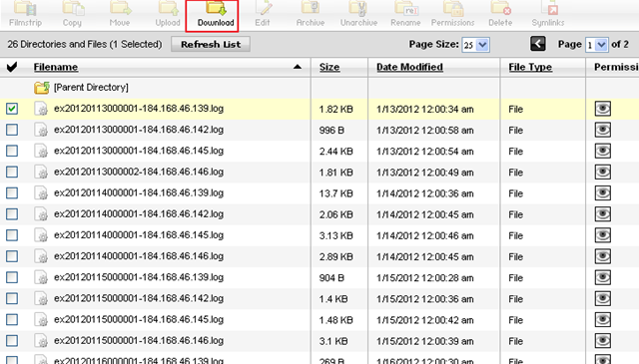The width and height of the screenshot is (639, 364).
Task: Open the Page Size dropdown
Action: pyautogui.click(x=475, y=45)
